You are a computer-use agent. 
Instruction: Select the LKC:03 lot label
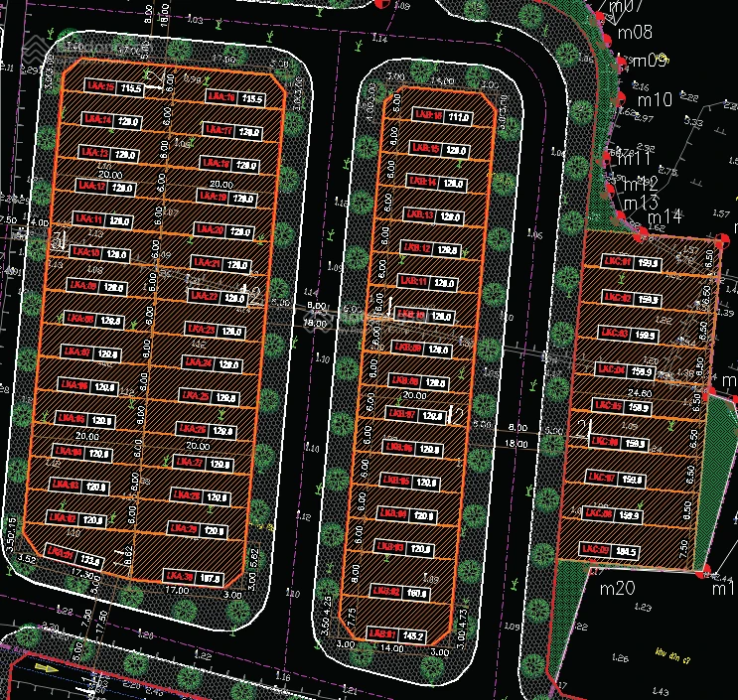(614, 333)
